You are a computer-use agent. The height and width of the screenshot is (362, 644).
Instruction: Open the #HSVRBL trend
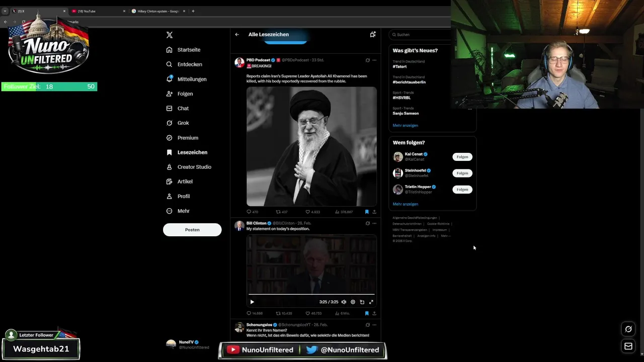click(x=401, y=98)
